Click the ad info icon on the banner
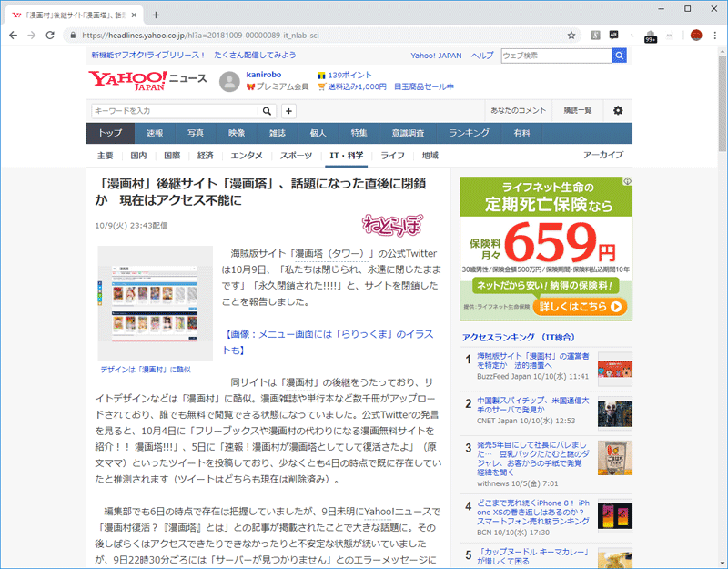 (627, 181)
